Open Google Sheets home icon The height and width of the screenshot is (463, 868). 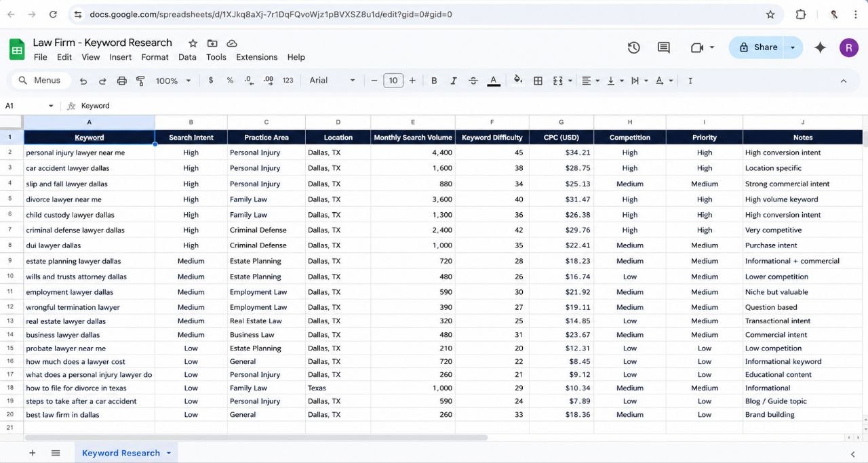(x=17, y=49)
